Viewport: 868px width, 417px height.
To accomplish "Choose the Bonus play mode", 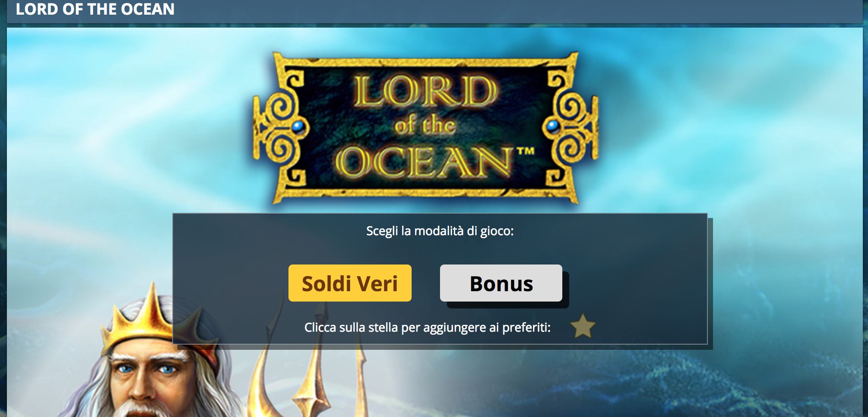I will (501, 283).
